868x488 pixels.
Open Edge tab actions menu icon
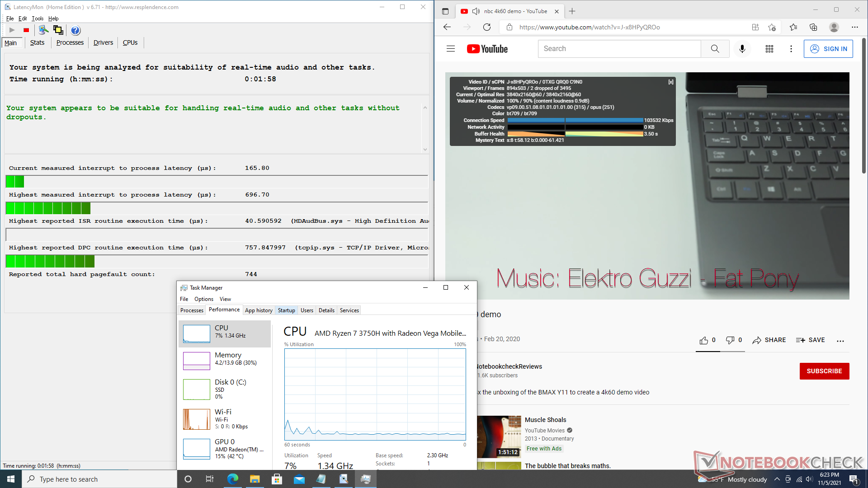click(445, 11)
